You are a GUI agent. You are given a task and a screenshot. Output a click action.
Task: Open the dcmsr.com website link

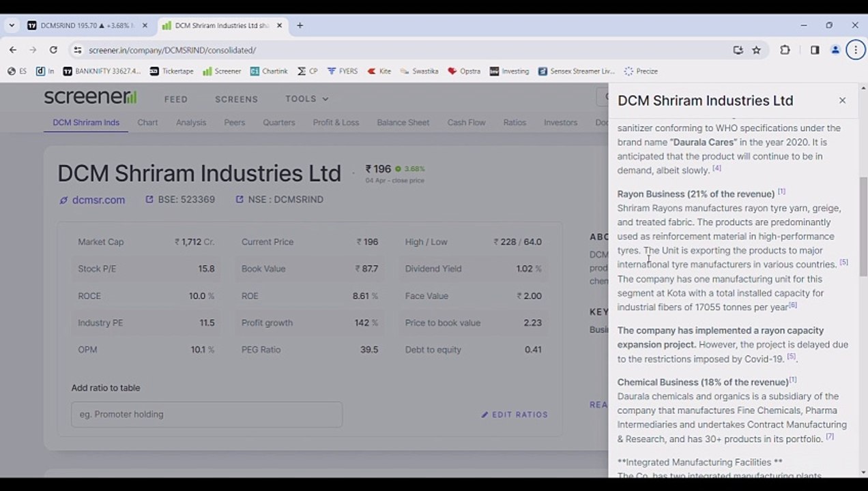tap(92, 200)
